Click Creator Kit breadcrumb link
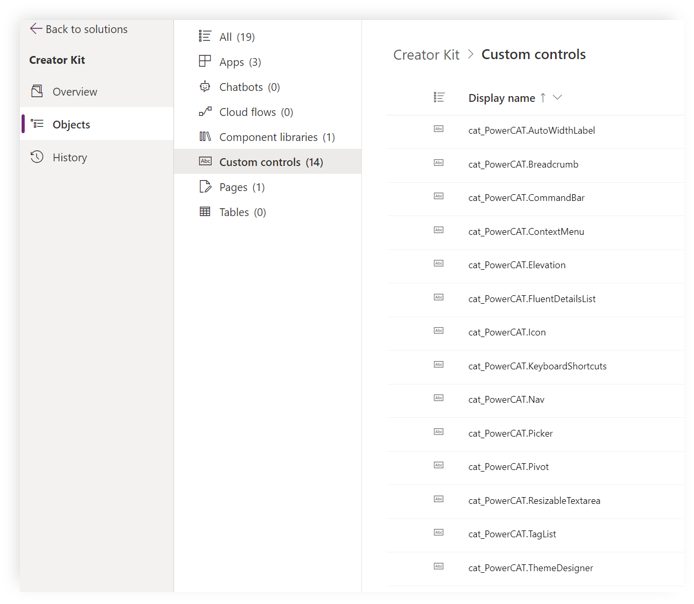 click(x=426, y=55)
